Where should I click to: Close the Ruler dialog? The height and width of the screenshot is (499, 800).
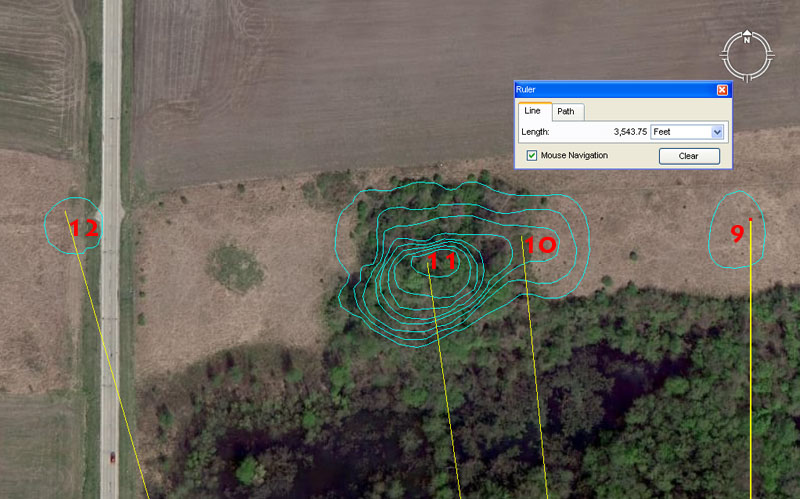(x=722, y=89)
